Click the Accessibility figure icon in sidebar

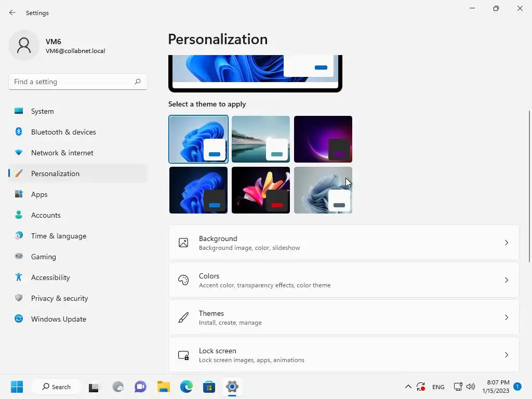[19, 277]
